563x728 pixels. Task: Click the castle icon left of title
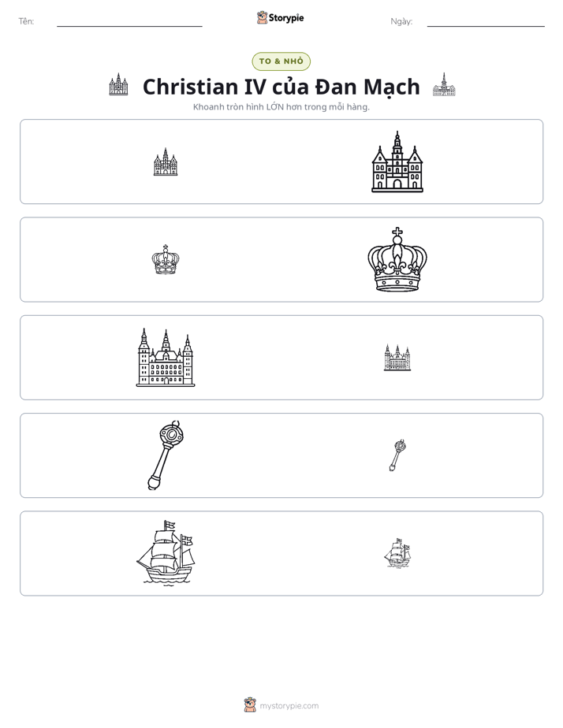click(118, 84)
